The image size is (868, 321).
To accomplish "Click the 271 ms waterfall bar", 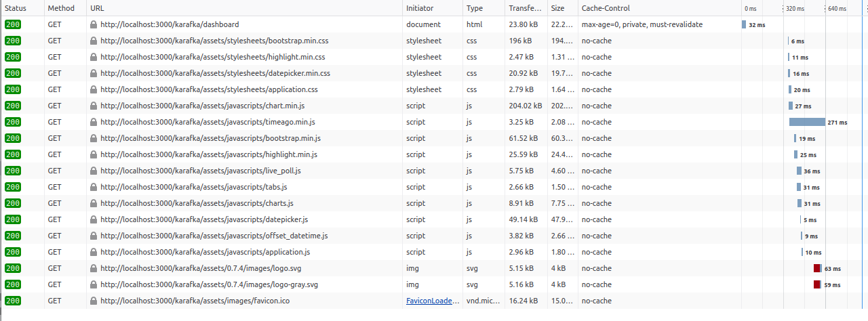I will click(807, 122).
